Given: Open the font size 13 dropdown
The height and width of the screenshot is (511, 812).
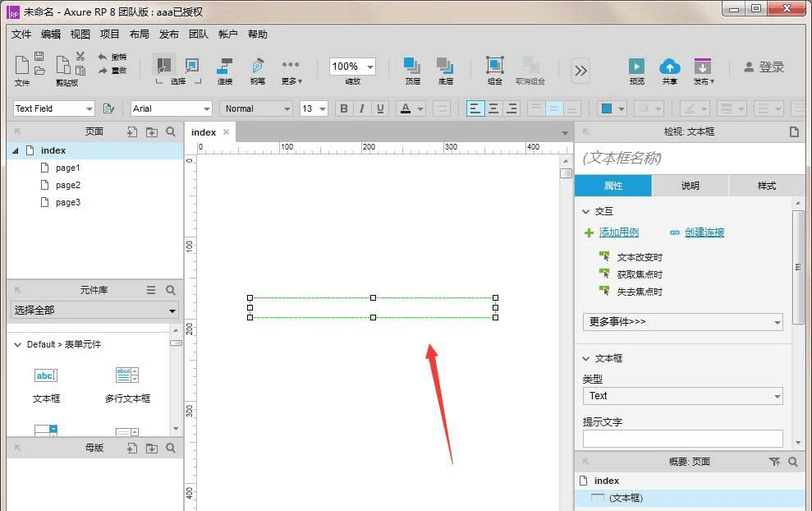Looking at the screenshot, I should 323,108.
